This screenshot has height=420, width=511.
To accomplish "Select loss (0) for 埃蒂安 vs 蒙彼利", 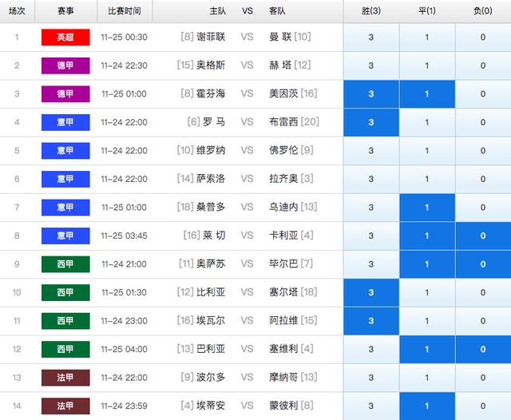I will tap(483, 406).
